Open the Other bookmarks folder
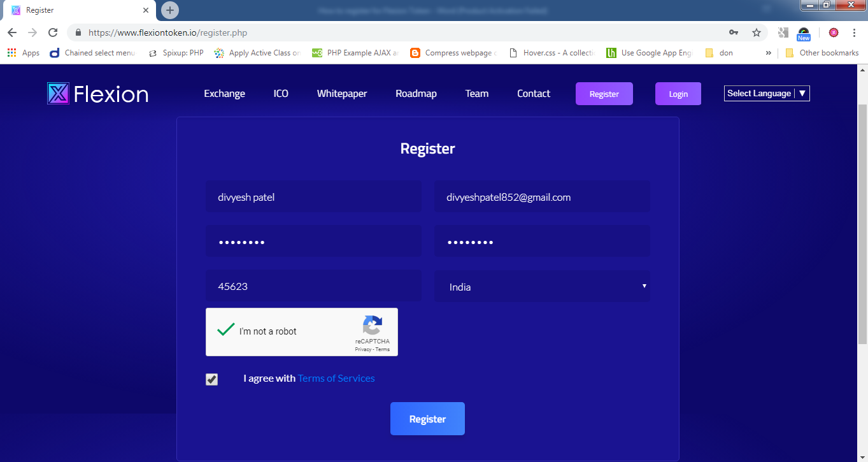868x462 pixels. point(822,53)
